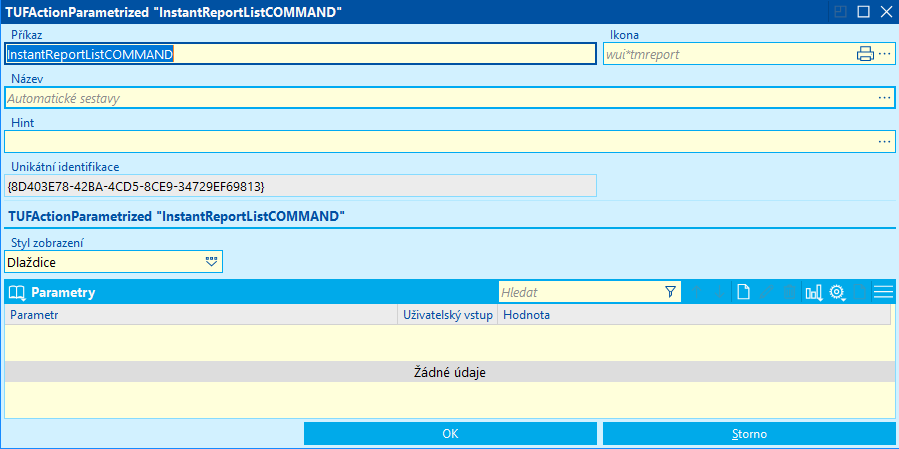This screenshot has height=449, width=899.
Task: Open the ellipsis editor for Hint field
Action: pyautogui.click(x=885, y=141)
